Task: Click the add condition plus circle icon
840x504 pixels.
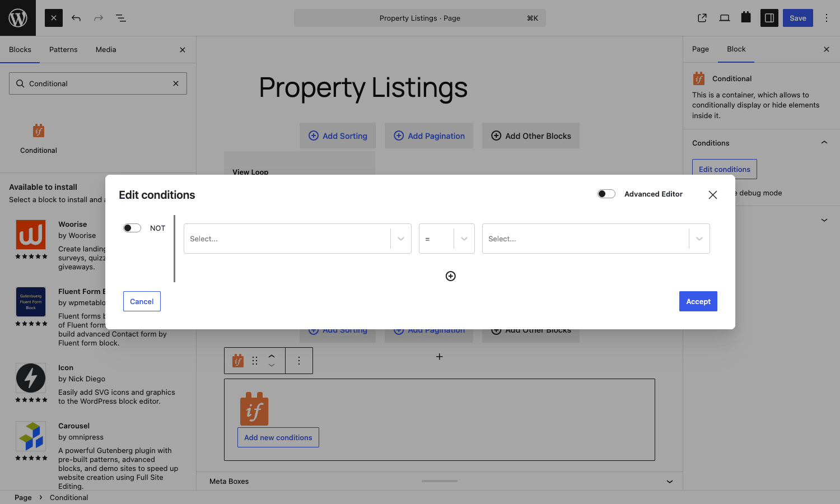Action: (451, 276)
